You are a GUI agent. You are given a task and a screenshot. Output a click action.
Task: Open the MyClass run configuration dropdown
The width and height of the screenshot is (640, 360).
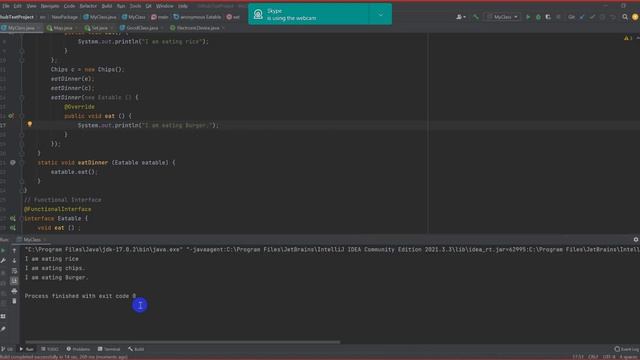coord(502,17)
